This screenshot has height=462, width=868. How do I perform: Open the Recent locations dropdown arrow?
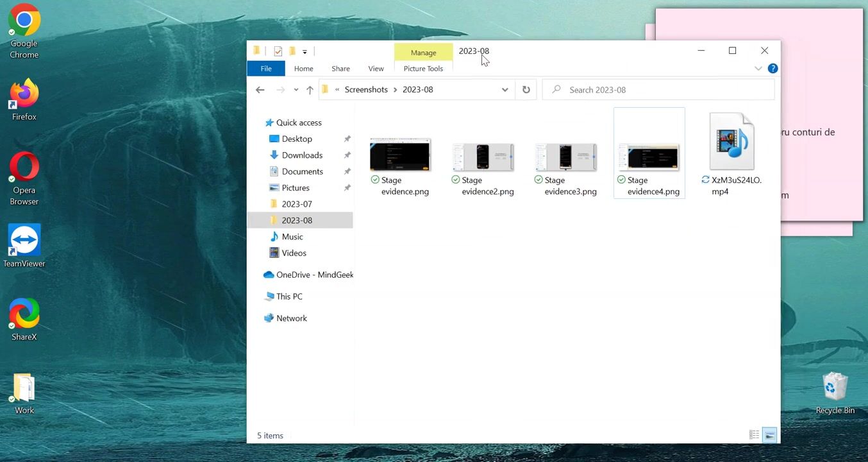pyautogui.click(x=296, y=90)
